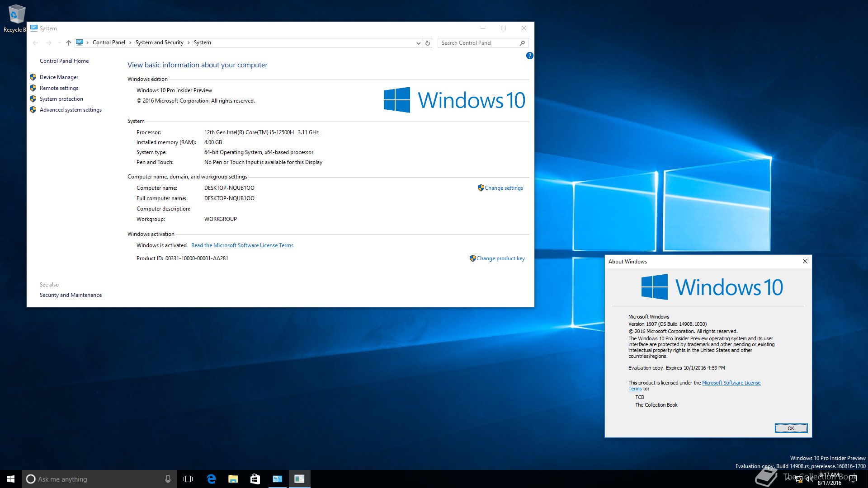Click the WORKGROUP value text
The height and width of the screenshot is (488, 868).
point(220,219)
